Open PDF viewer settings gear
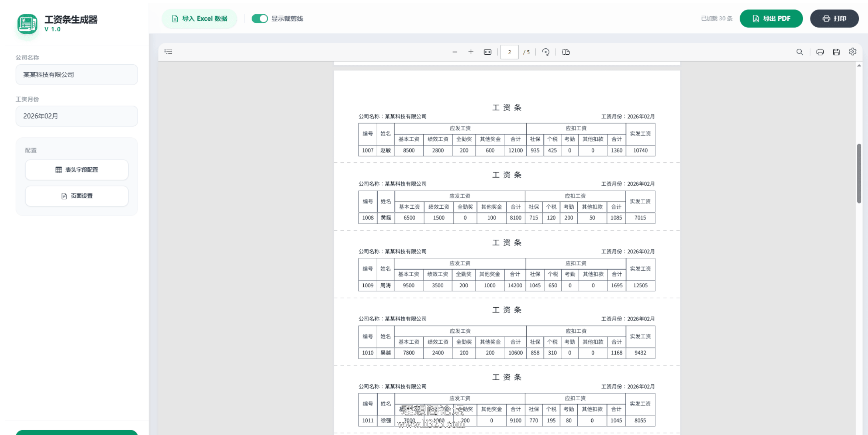The height and width of the screenshot is (435, 868). pos(852,52)
